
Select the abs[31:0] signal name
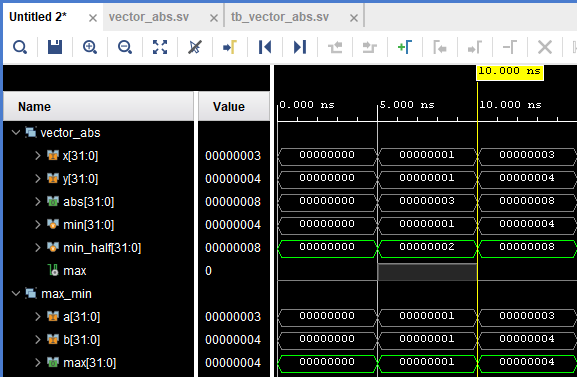(88, 202)
